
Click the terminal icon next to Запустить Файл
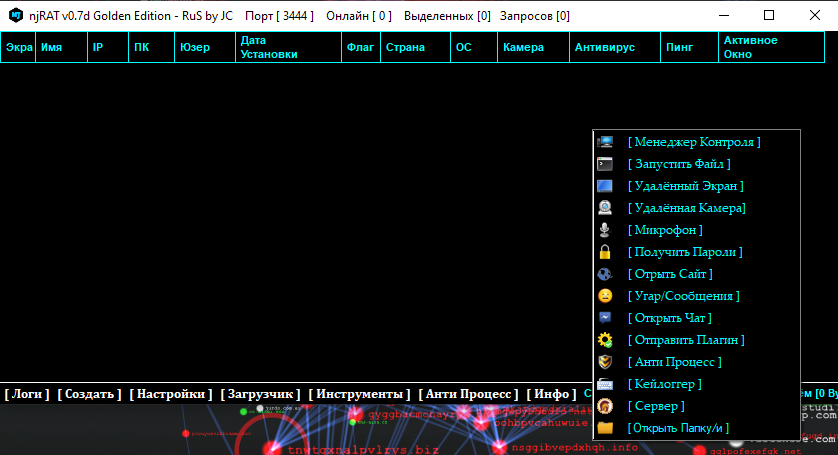tap(605, 164)
